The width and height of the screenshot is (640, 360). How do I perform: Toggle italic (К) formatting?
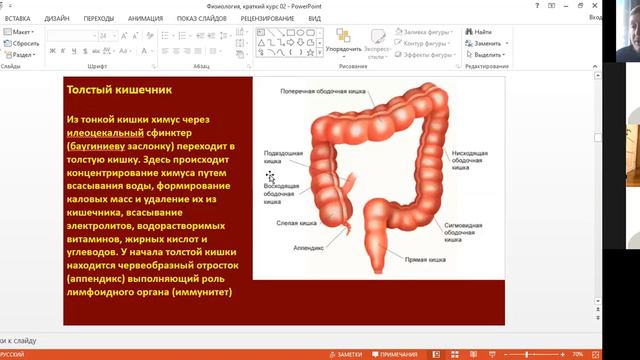click(x=63, y=51)
